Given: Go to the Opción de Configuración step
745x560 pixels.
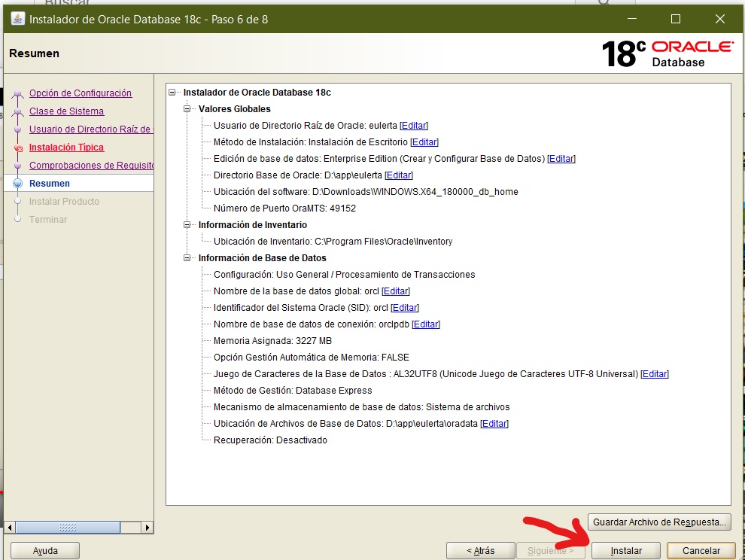Looking at the screenshot, I should click(x=81, y=93).
